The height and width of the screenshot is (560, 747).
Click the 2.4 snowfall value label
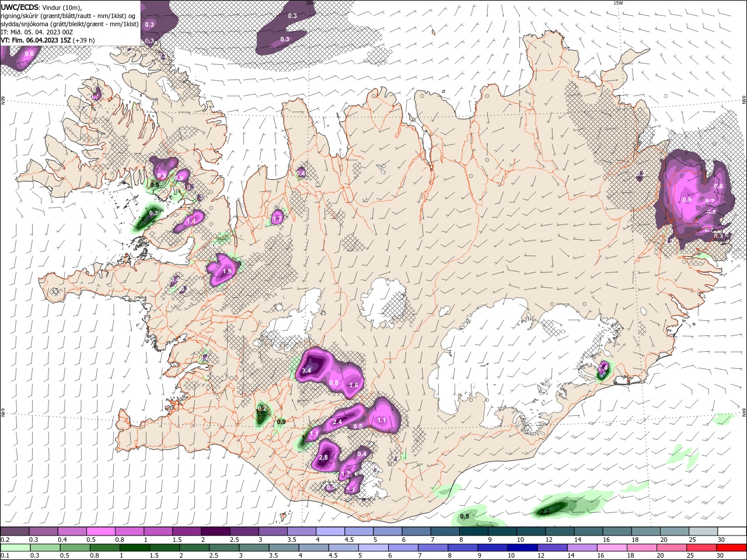[x=337, y=422]
